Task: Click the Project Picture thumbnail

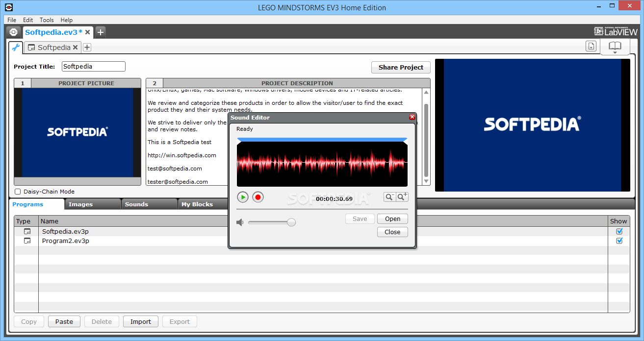Action: click(x=77, y=132)
